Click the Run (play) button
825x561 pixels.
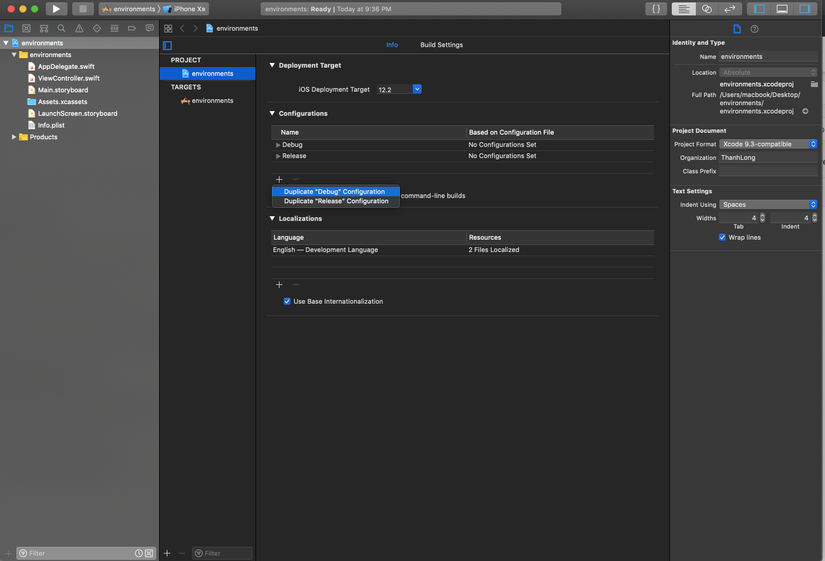pos(56,9)
